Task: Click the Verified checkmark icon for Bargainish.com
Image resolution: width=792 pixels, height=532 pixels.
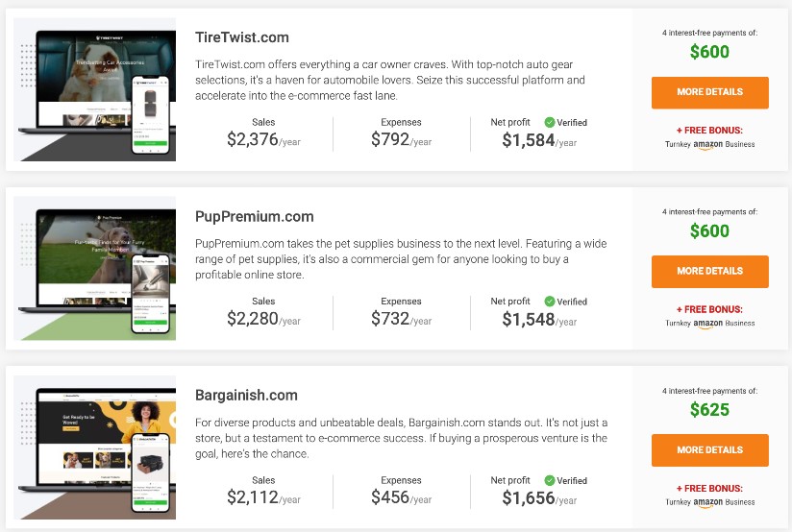Action: 550,480
